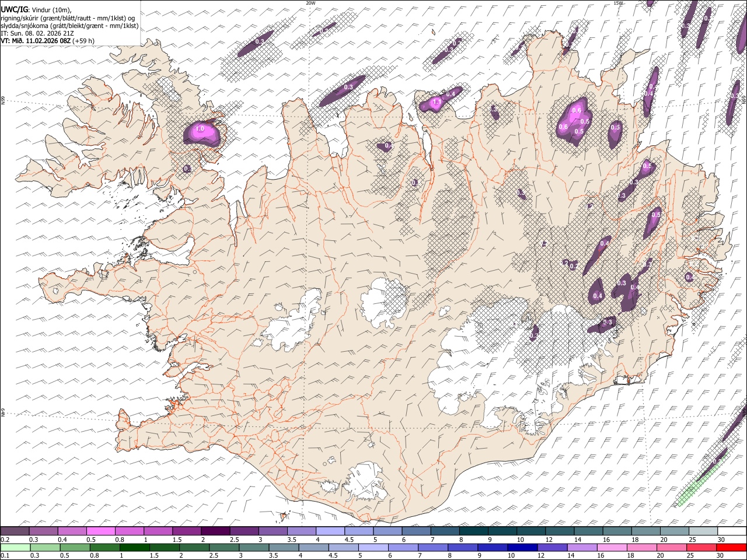Click the lower legend swatch between 2 and 2.5
The height and width of the screenshot is (560, 747).
tap(194, 547)
